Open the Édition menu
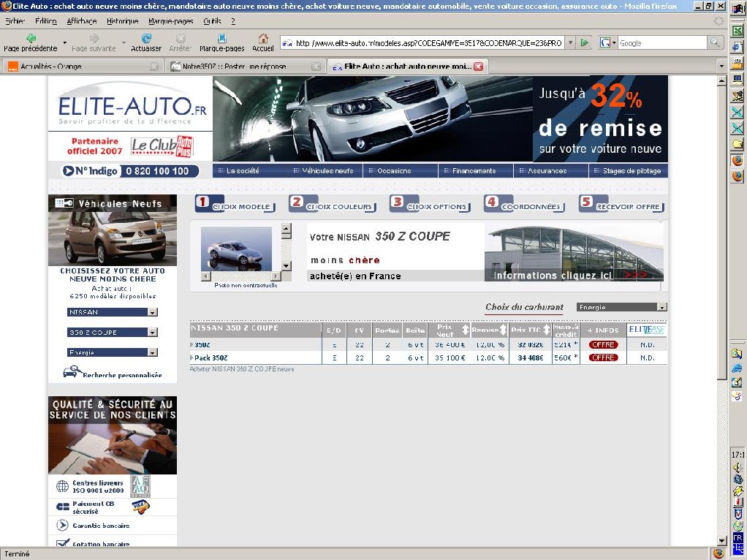The height and width of the screenshot is (560, 747). (46, 21)
